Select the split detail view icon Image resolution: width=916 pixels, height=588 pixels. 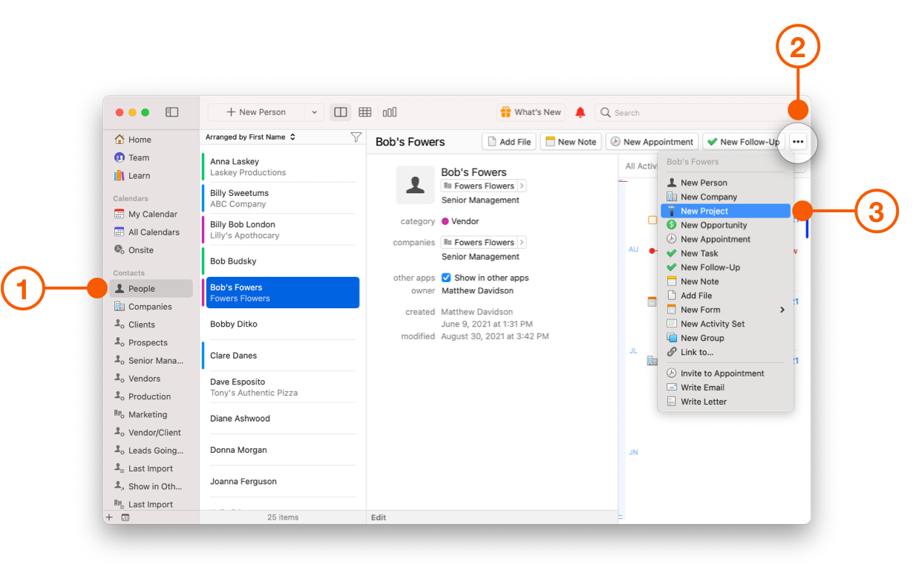341,112
